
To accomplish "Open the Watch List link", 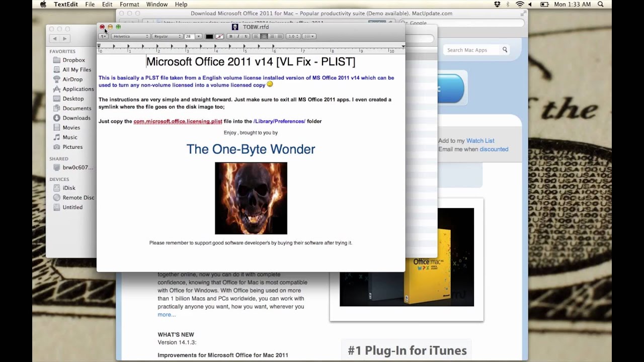I will (480, 141).
